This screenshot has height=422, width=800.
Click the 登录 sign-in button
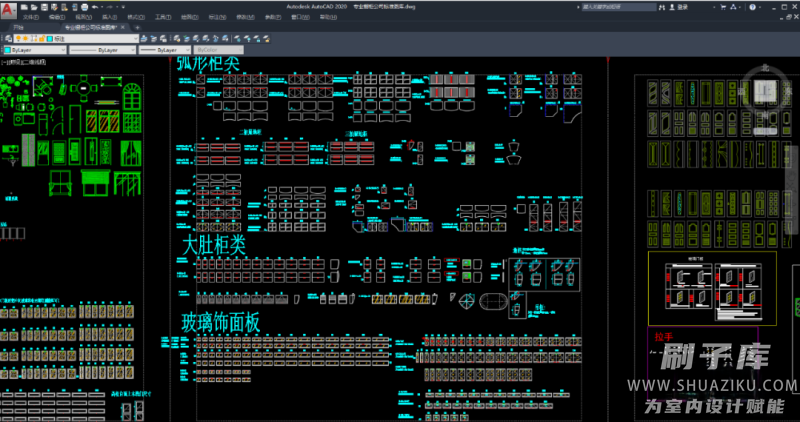coord(681,6)
